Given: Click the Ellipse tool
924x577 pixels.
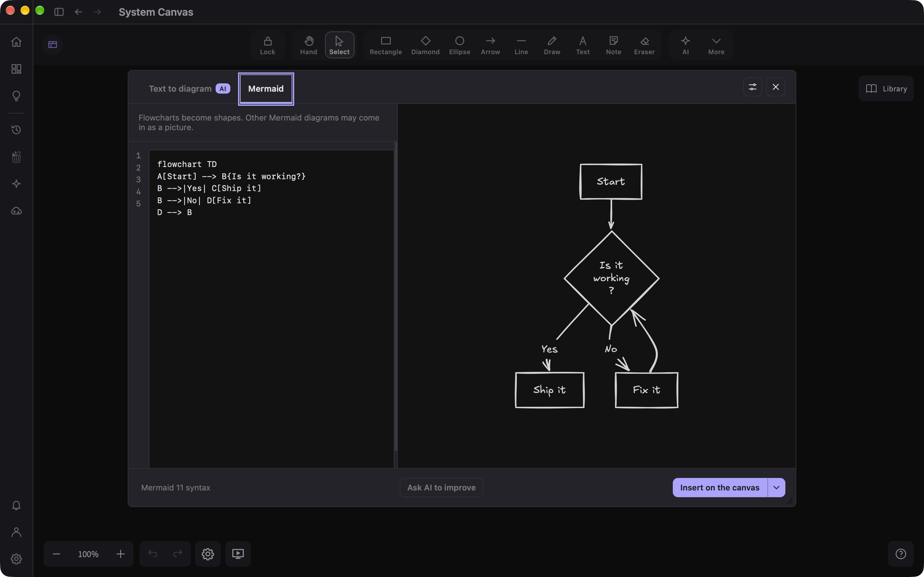Looking at the screenshot, I should click(x=459, y=45).
